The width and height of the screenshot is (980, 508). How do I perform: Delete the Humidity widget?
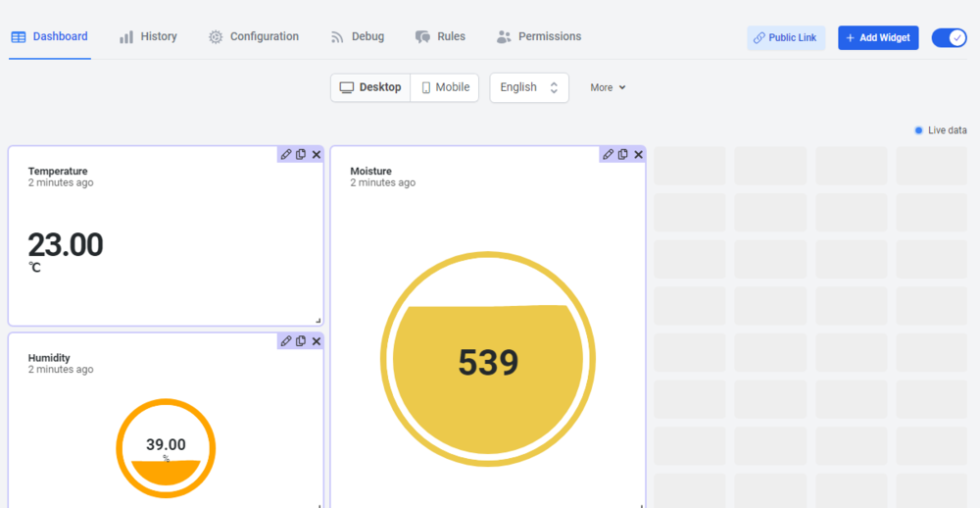click(x=317, y=340)
